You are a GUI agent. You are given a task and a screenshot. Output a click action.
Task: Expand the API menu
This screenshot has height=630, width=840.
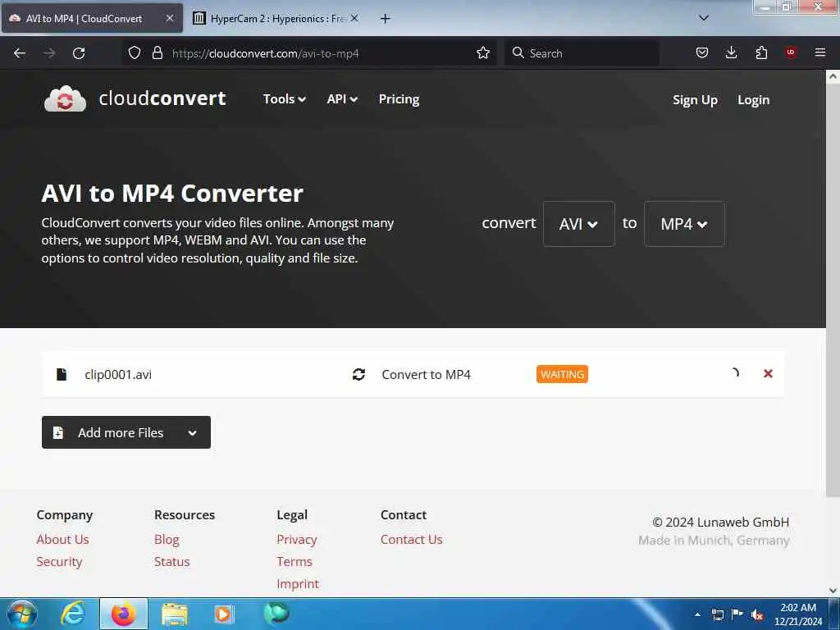342,99
